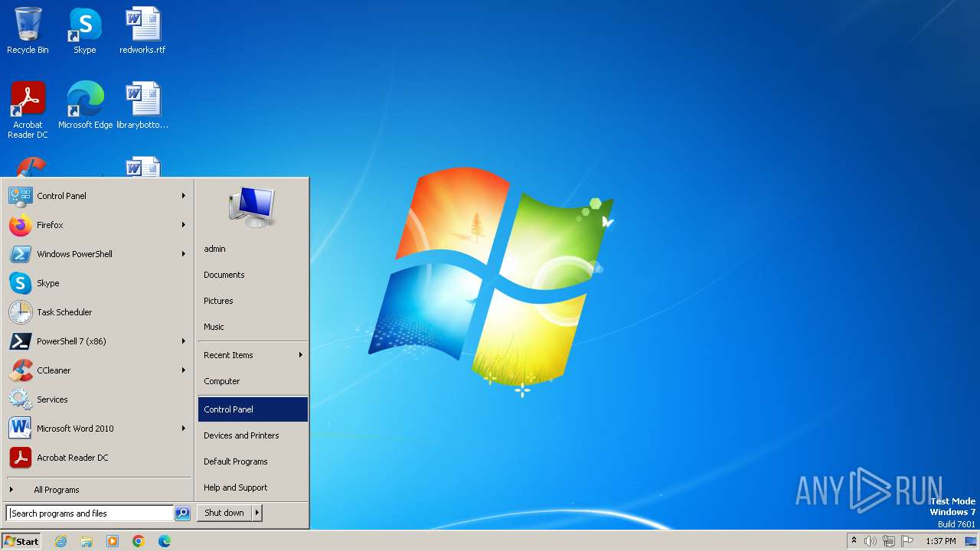Open Documents from Start menu
Viewport: 980px width, 551px height.
pos(253,275)
